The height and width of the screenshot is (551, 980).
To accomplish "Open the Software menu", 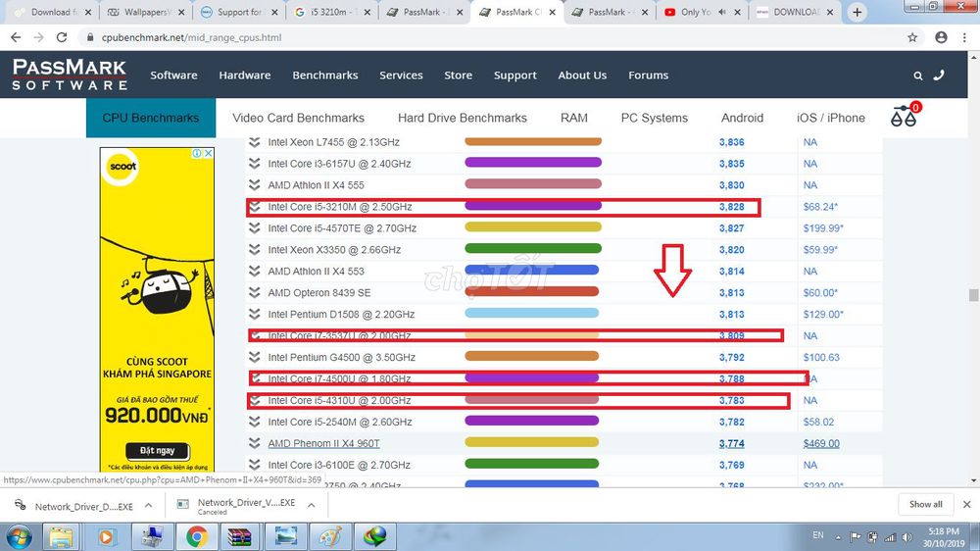I will click(x=173, y=75).
